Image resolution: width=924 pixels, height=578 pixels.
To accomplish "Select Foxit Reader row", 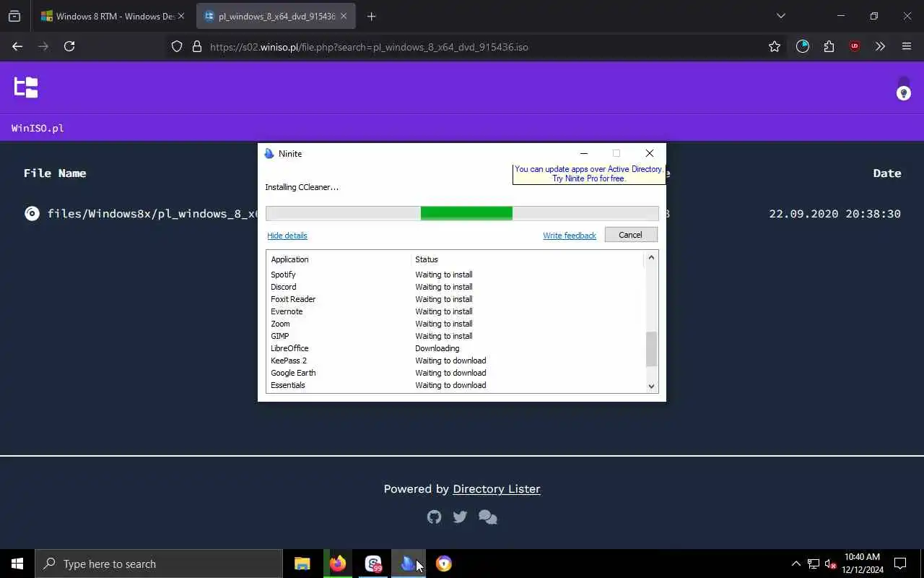I will tap(456, 299).
